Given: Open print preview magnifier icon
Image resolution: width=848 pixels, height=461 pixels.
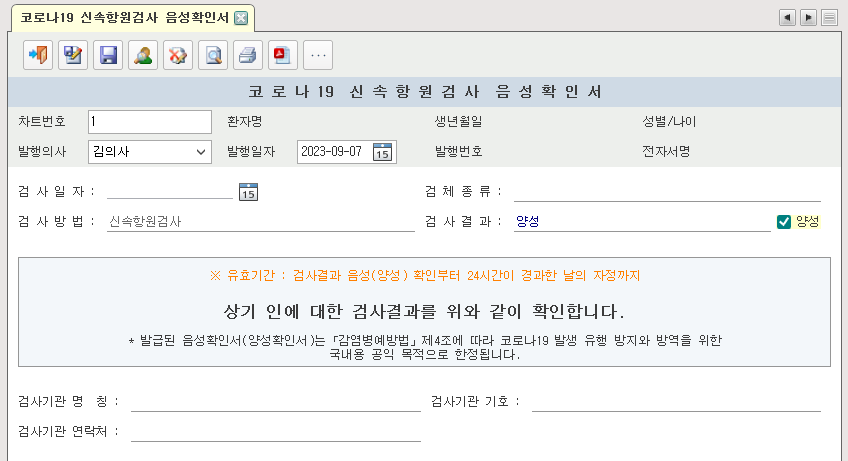Looking at the screenshot, I should coord(213,55).
